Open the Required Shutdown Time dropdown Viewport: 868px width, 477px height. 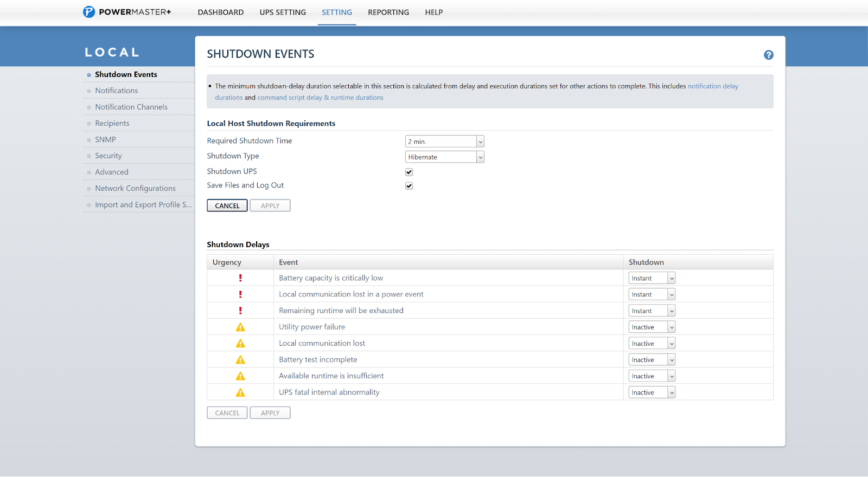(x=444, y=141)
